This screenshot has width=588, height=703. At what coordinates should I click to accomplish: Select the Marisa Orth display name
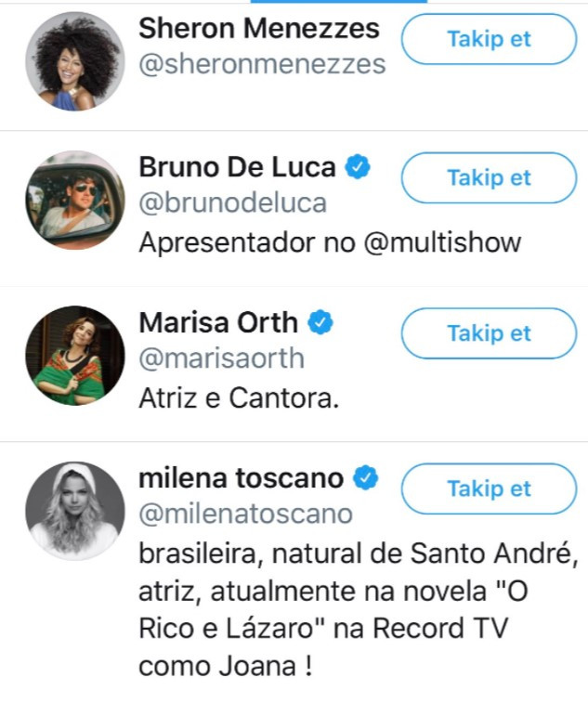tap(218, 323)
